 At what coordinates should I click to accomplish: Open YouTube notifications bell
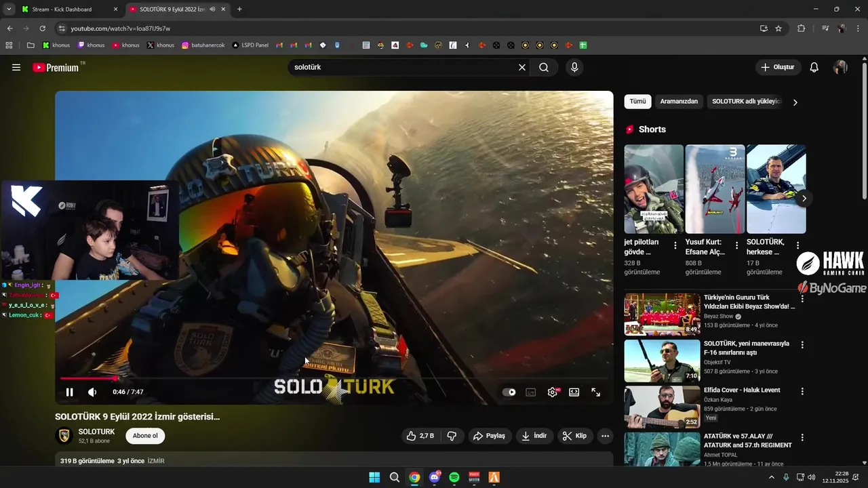tap(814, 67)
